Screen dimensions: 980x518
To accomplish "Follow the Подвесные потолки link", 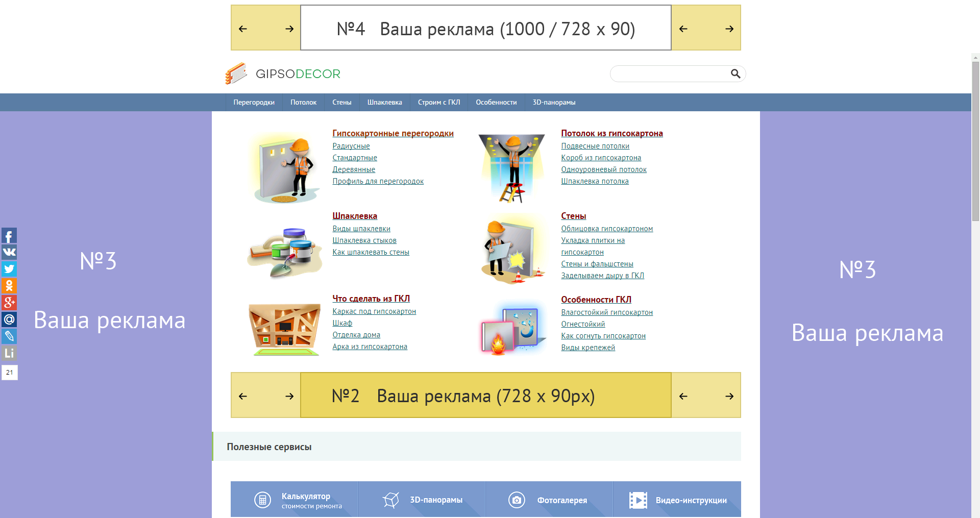I will 595,146.
